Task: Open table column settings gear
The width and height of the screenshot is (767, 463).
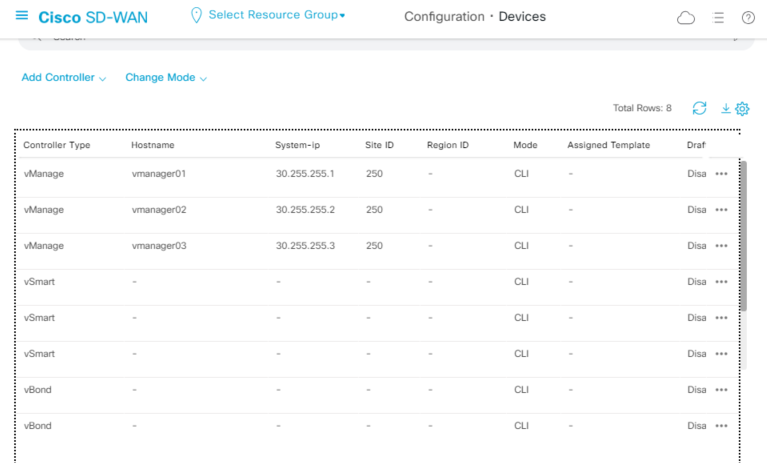Action: point(742,109)
